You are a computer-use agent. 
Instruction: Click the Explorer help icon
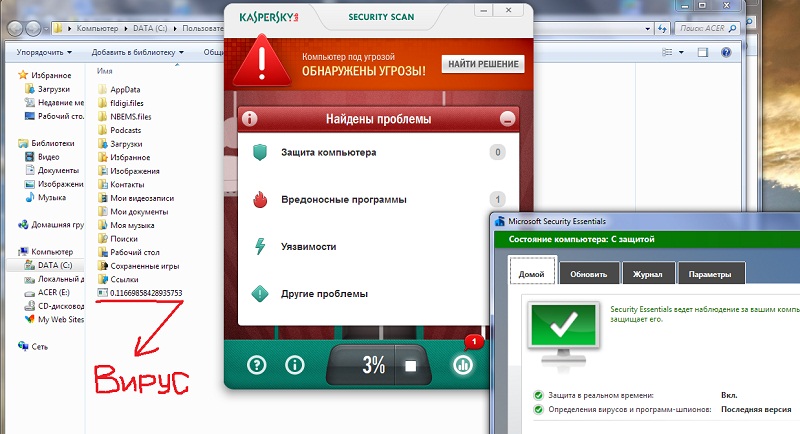(727, 52)
